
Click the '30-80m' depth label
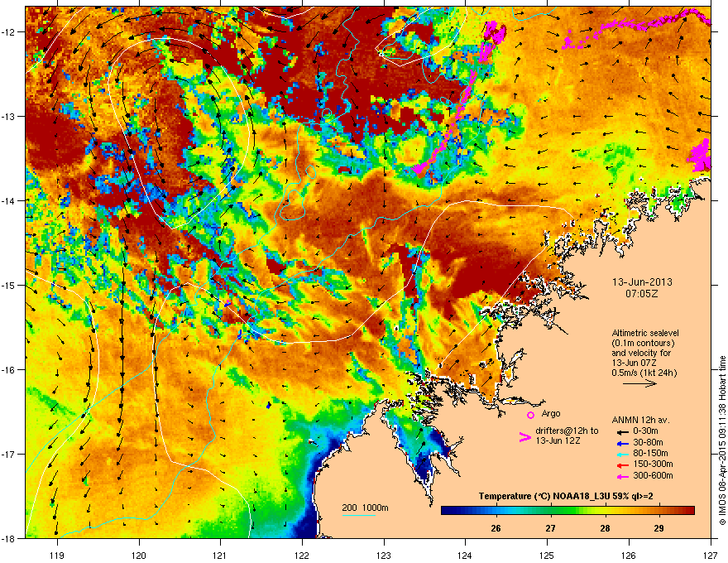tap(648, 443)
